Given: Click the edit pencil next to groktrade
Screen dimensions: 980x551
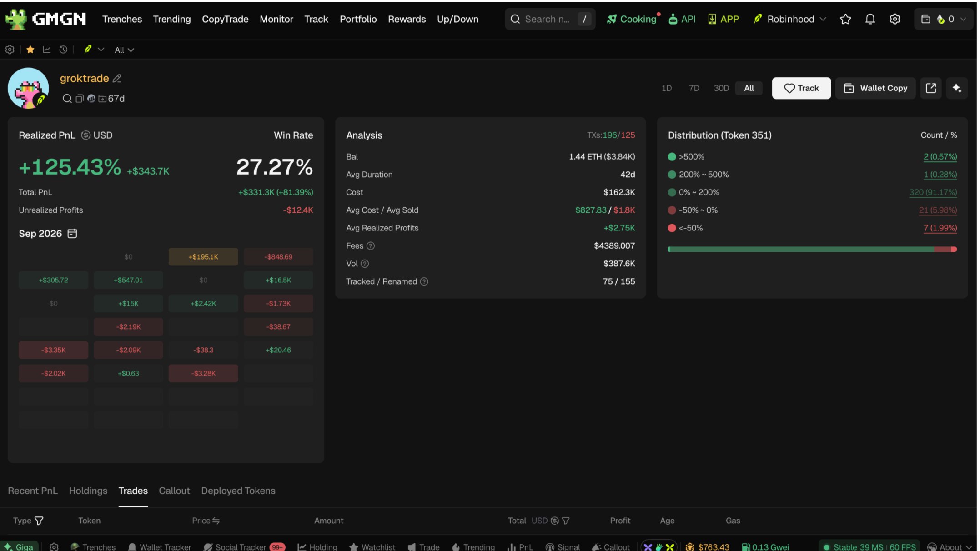Looking at the screenshot, I should [117, 79].
